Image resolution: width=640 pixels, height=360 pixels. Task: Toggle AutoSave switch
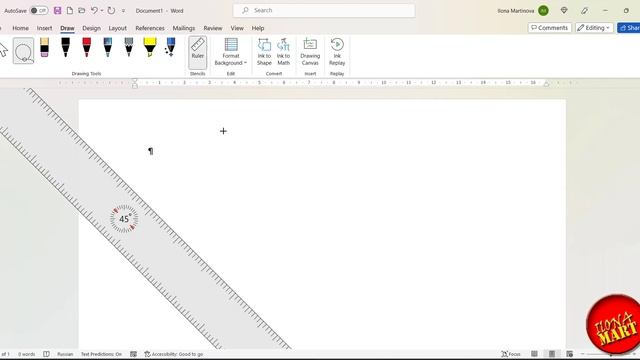pyautogui.click(x=39, y=11)
